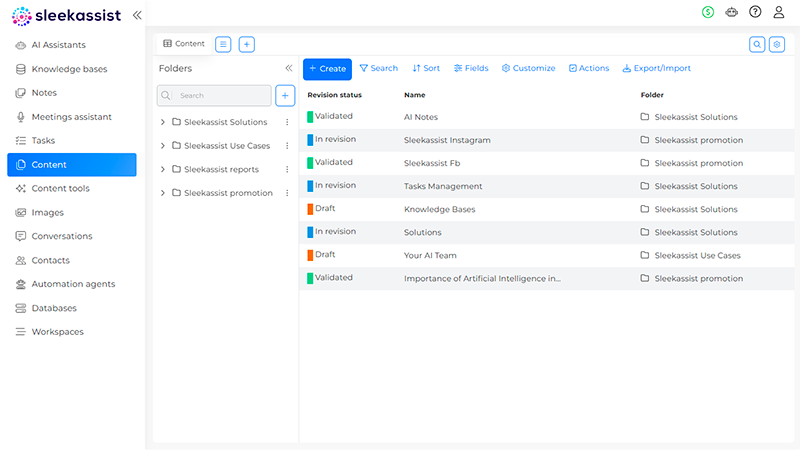The width and height of the screenshot is (800, 450).
Task: Open the user profile icon
Action: pyautogui.click(x=779, y=12)
